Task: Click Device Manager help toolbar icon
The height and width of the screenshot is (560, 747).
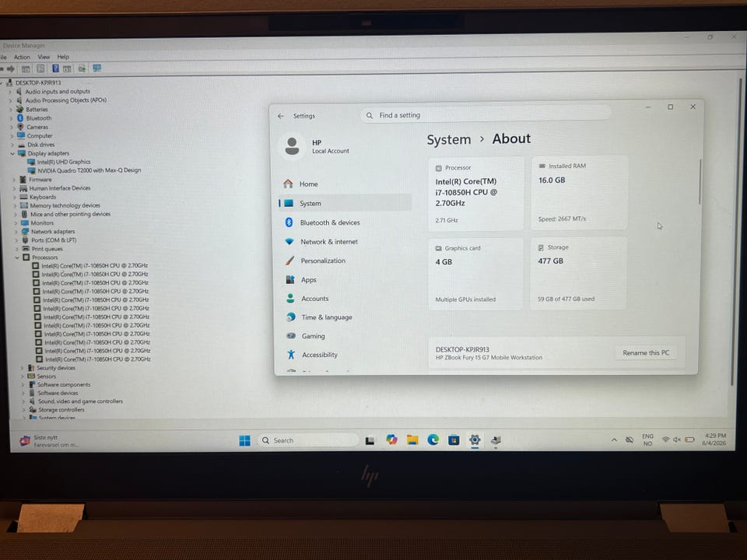Action: [x=56, y=68]
